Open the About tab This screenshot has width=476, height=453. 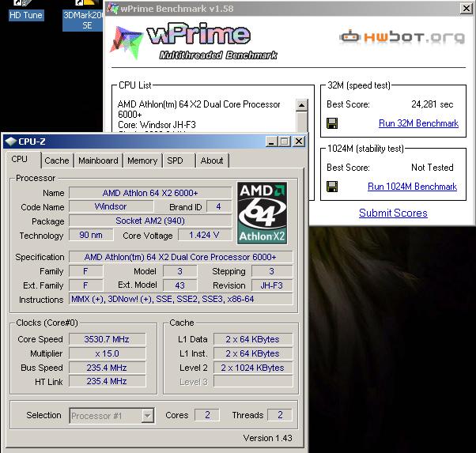coord(212,160)
